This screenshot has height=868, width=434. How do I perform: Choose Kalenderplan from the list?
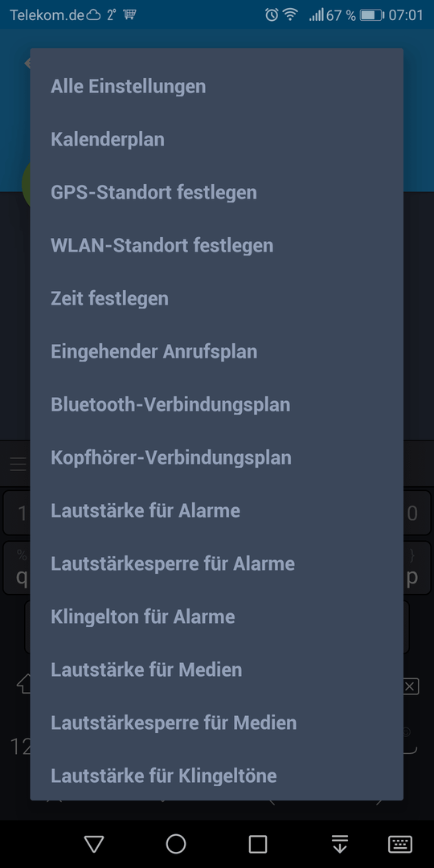216,140
